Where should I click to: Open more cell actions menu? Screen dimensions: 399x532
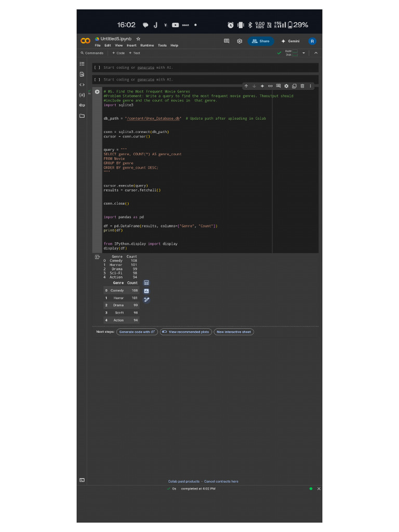click(x=310, y=86)
